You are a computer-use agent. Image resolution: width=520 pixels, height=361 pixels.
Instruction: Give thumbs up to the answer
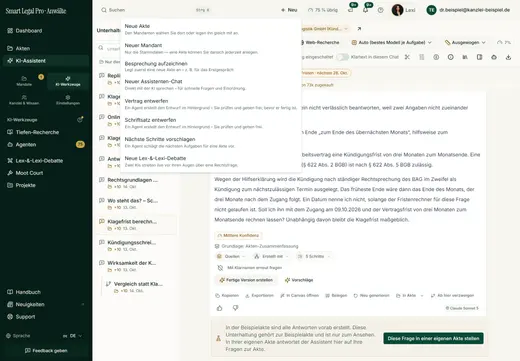[x=219, y=308]
